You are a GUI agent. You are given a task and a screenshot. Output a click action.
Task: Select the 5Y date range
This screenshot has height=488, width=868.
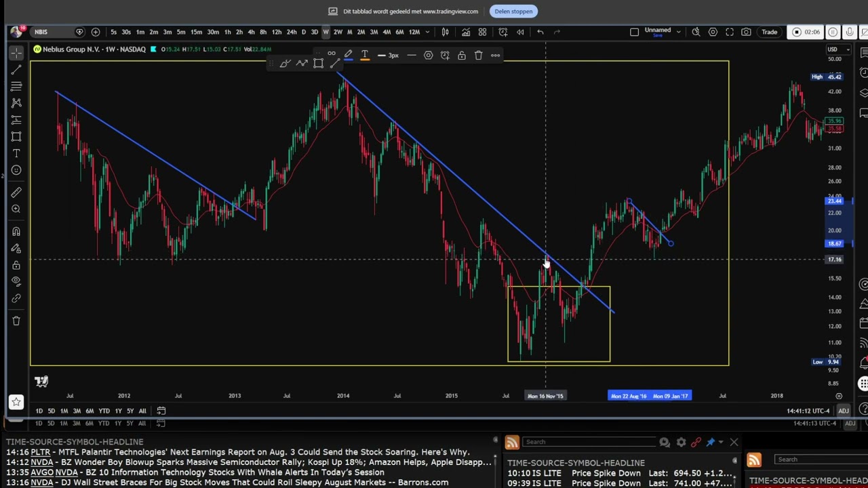pos(130,411)
